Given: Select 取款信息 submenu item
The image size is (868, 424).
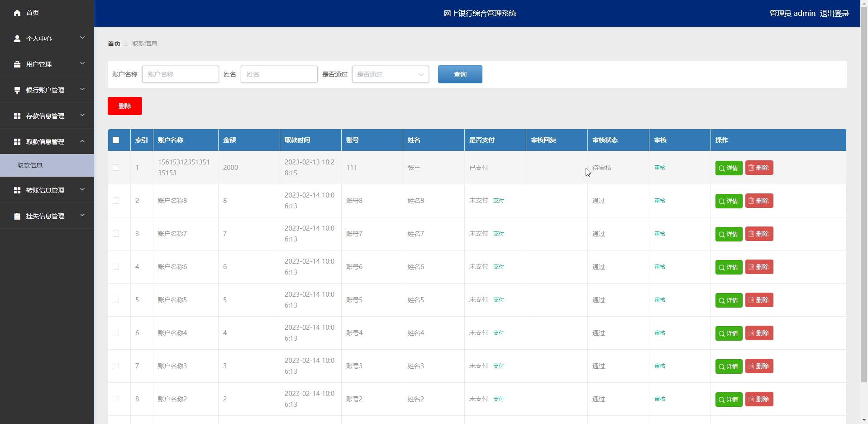Looking at the screenshot, I should click(47, 165).
